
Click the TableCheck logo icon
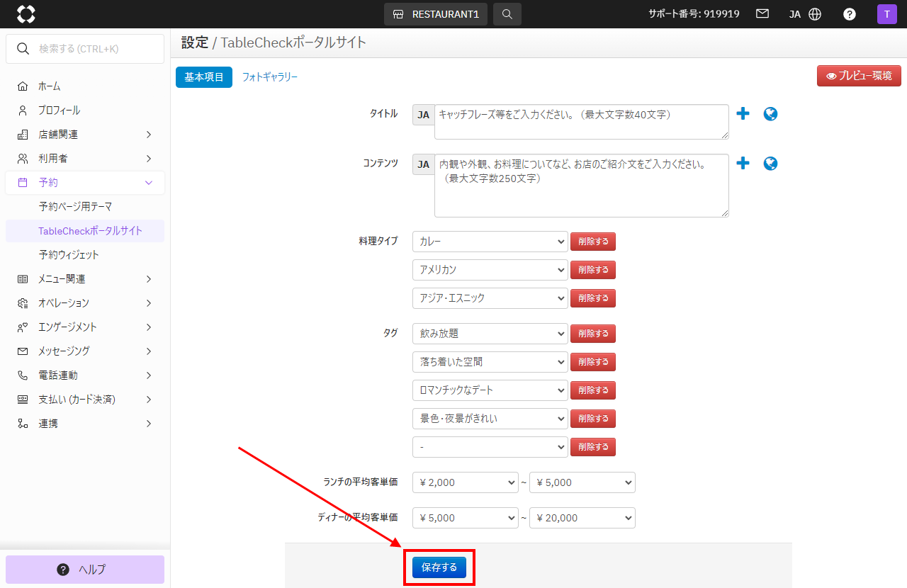point(26,14)
